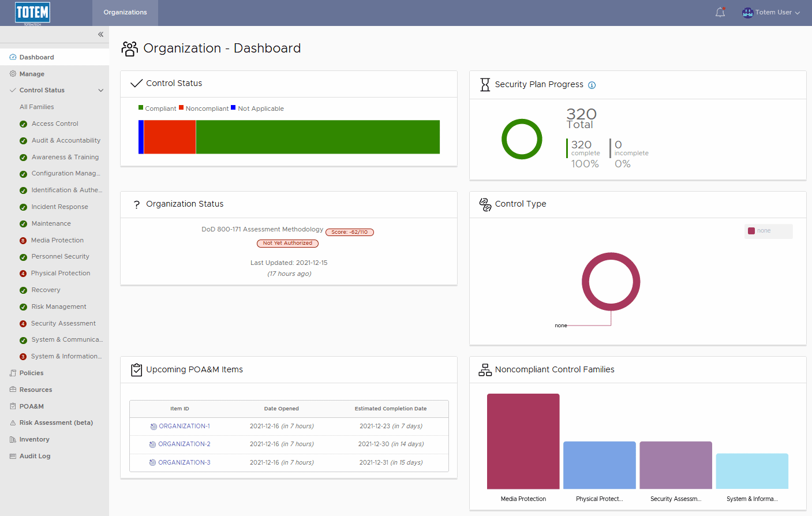Switch to the Organizations tab
Viewport: 812px width, 516px height.
125,12
